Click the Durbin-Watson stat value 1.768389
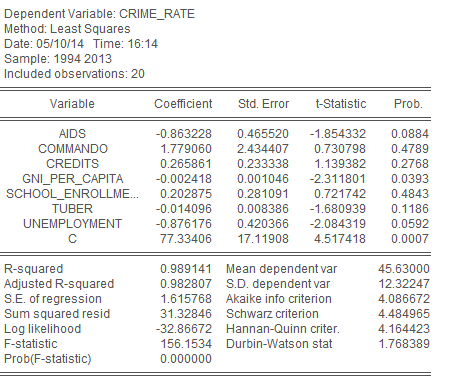 click(404, 344)
